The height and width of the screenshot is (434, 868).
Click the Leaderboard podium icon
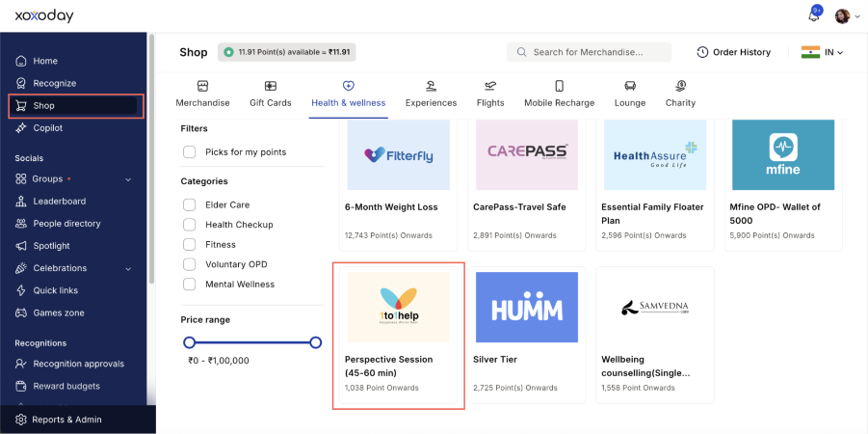[21, 202]
